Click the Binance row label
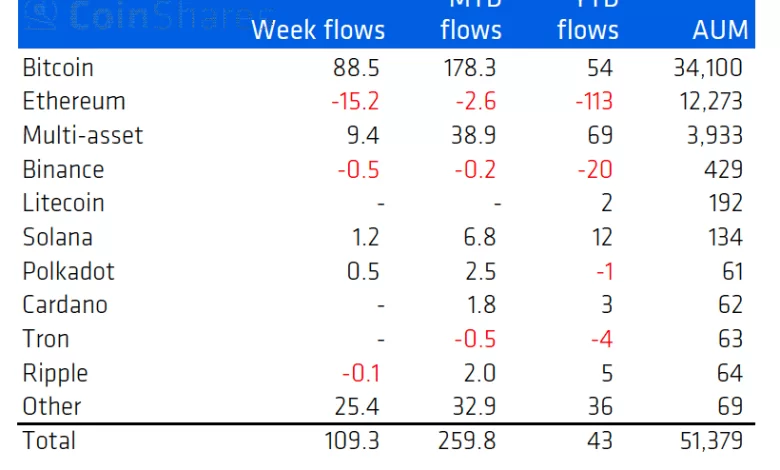 pos(63,169)
